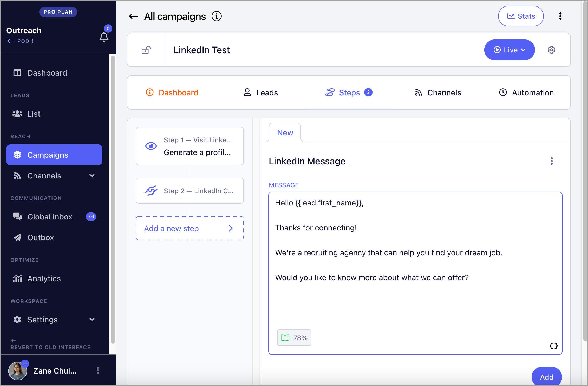Viewport: 588px width, 386px height.
Task: Click the notification count badge
Action: point(108,28)
